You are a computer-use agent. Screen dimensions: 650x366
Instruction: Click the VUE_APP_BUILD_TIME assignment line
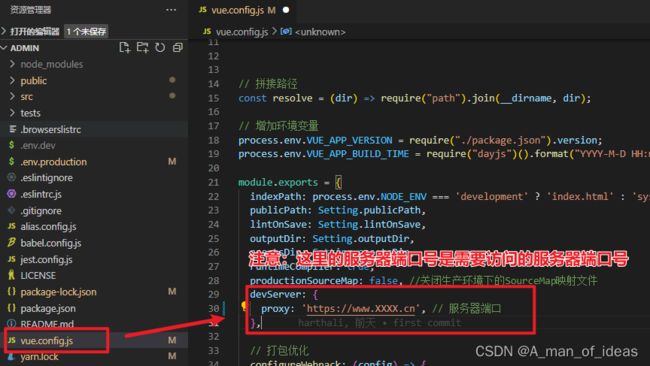[x=444, y=154]
